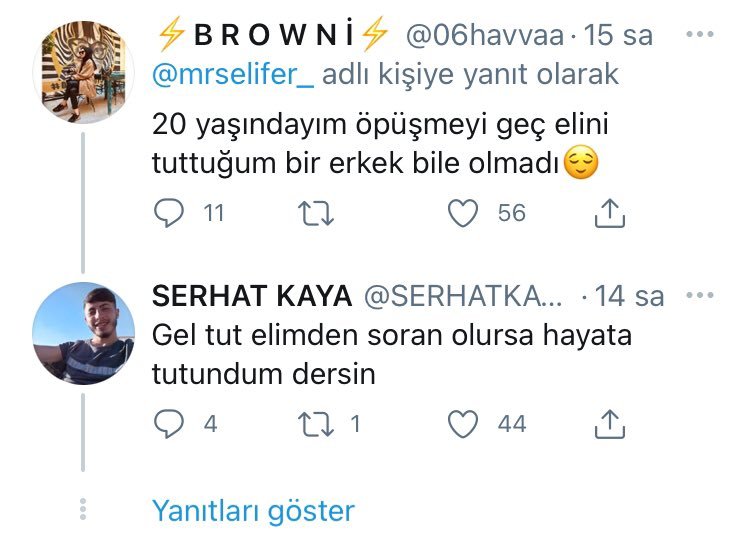Open the SERHAT KAYA display name
The height and width of the screenshot is (546, 750).
pos(252,297)
